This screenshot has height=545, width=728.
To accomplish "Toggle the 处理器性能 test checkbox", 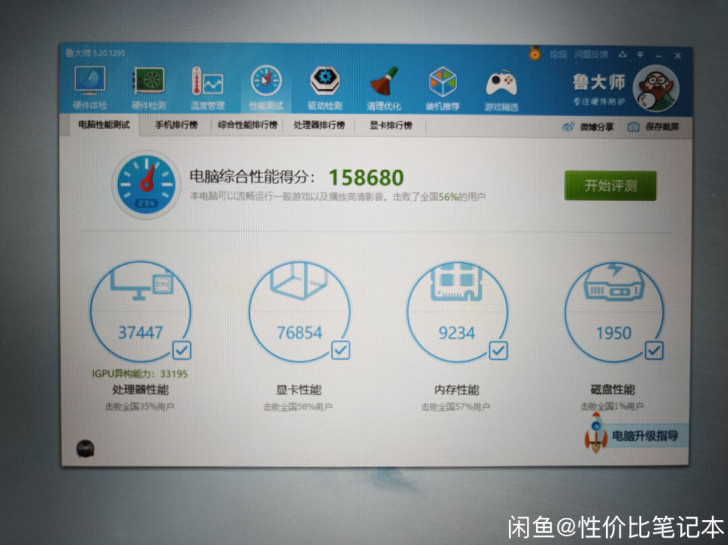I will coord(181,350).
